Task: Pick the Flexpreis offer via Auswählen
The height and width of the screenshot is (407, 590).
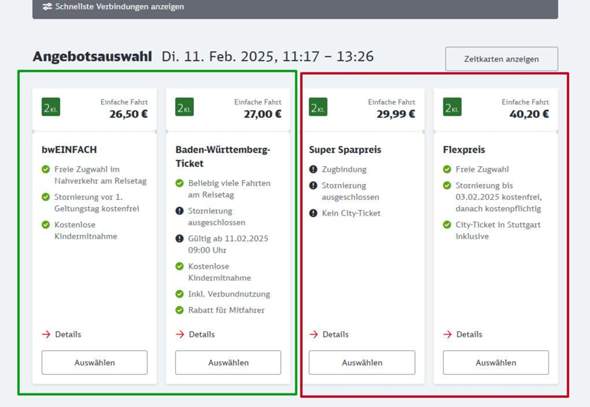Action: pyautogui.click(x=496, y=363)
